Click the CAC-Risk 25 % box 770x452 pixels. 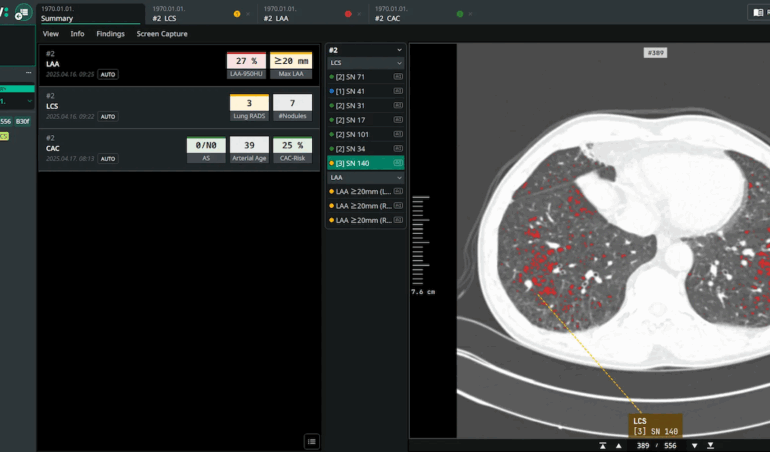291,146
